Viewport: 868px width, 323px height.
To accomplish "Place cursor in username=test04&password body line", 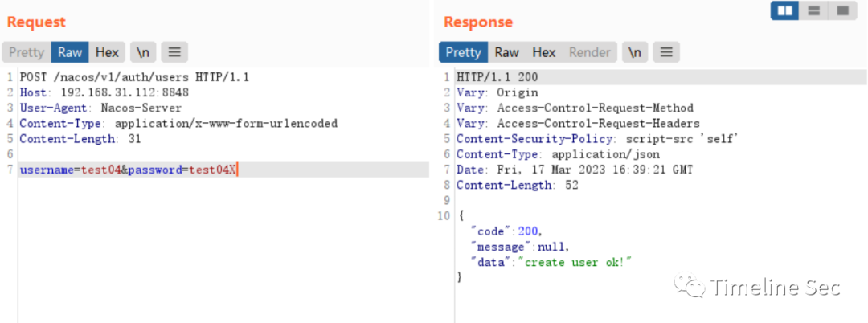I will 223,170.
